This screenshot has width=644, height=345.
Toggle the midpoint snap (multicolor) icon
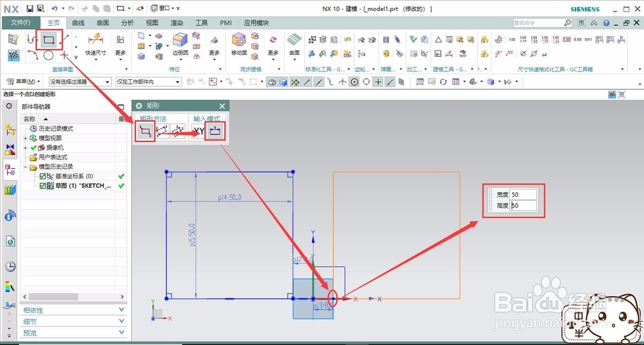pos(295,82)
